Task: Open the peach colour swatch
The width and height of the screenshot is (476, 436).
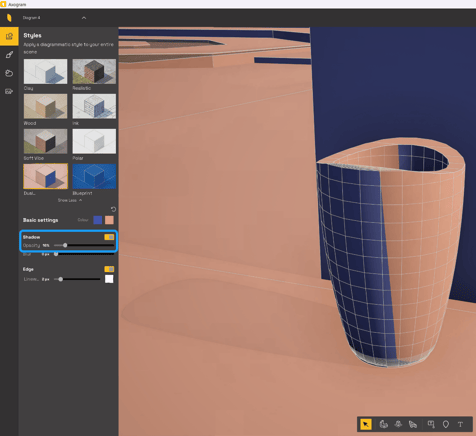Action: pyautogui.click(x=109, y=220)
